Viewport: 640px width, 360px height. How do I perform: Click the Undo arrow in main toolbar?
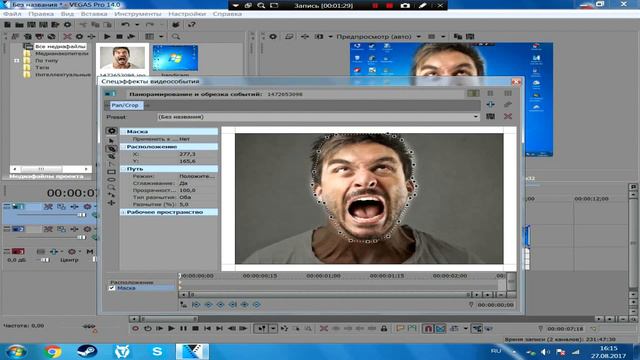(125, 25)
